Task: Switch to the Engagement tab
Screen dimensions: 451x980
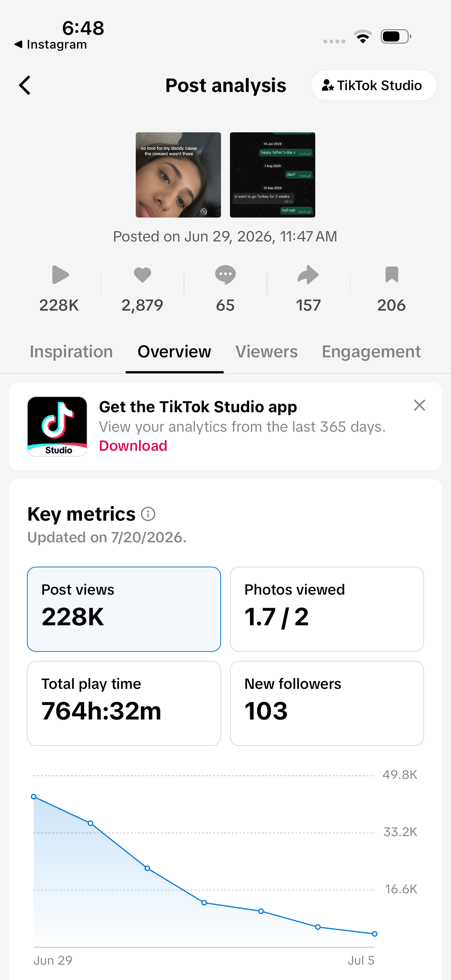Action: (x=371, y=351)
